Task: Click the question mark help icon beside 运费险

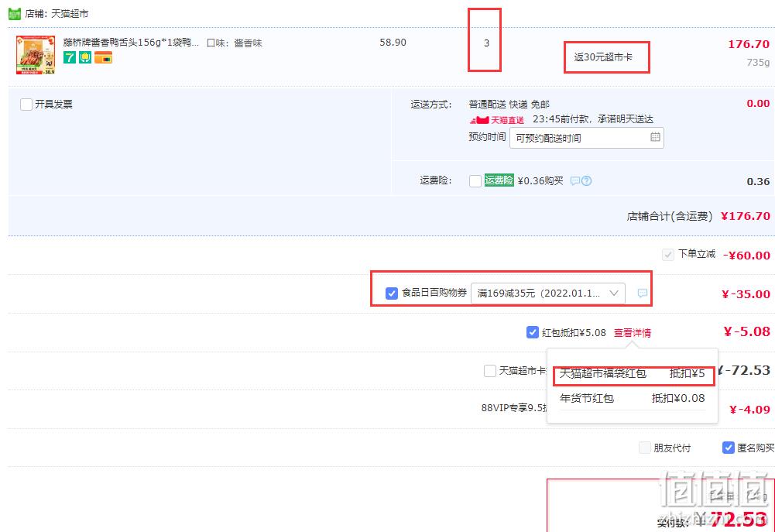Action: pyautogui.click(x=586, y=181)
